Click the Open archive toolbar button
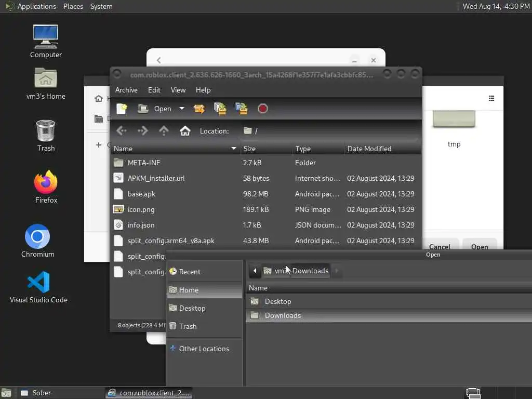The image size is (532, 399). (155, 109)
